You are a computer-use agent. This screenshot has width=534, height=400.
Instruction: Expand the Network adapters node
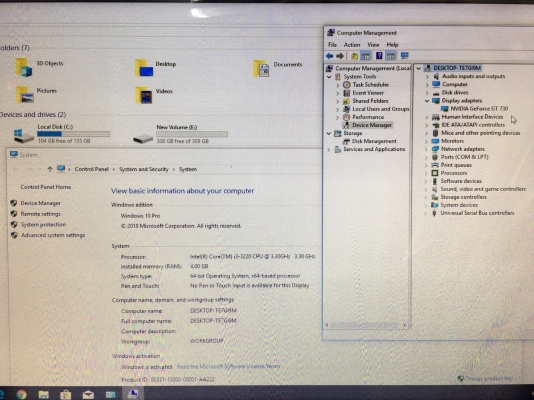tap(426, 149)
